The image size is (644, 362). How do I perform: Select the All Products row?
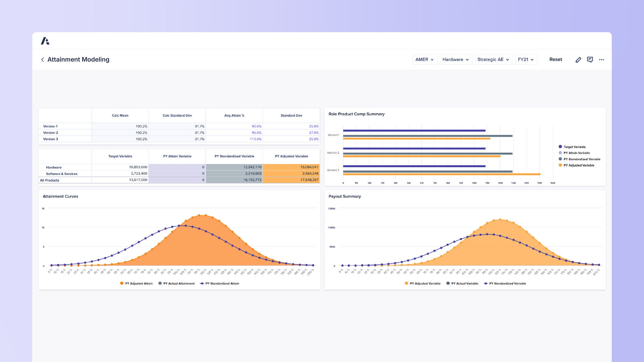point(49,180)
